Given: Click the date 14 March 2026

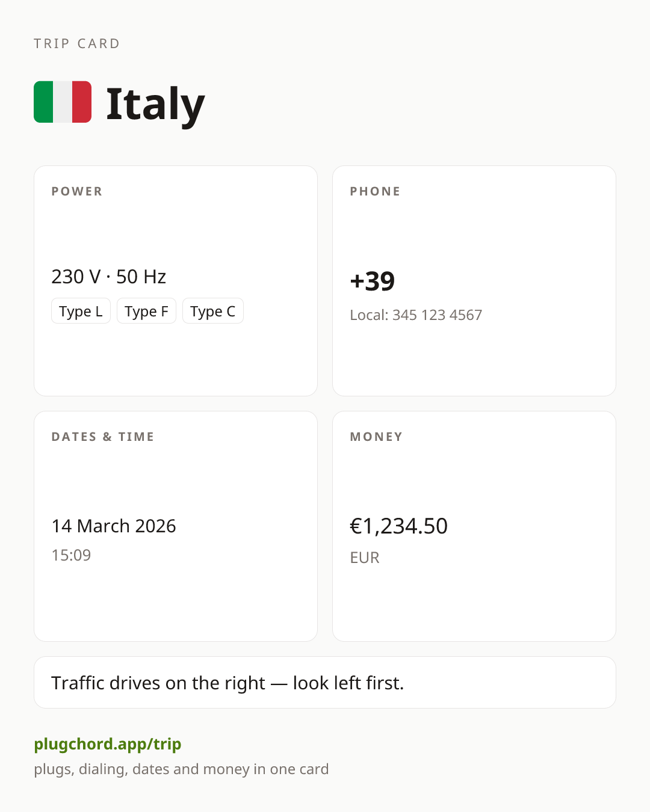Looking at the screenshot, I should coord(114,526).
